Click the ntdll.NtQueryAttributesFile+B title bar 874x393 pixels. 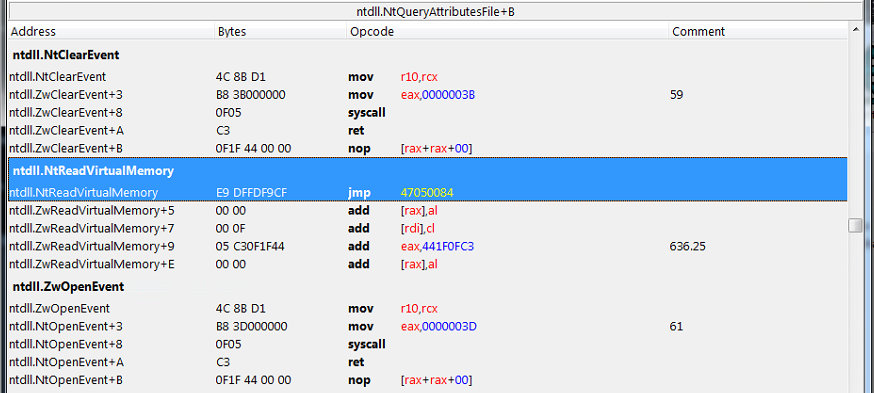435,12
